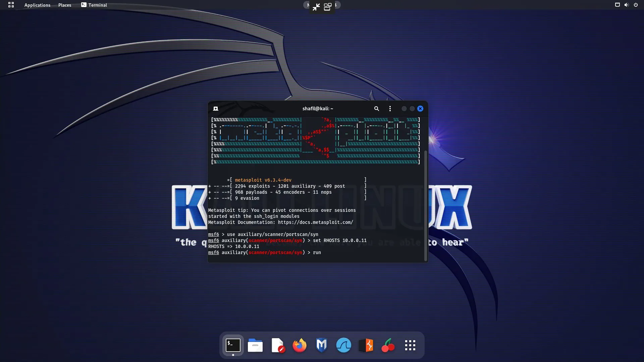Open CherryTree notes app from the dock

[x=388, y=345]
